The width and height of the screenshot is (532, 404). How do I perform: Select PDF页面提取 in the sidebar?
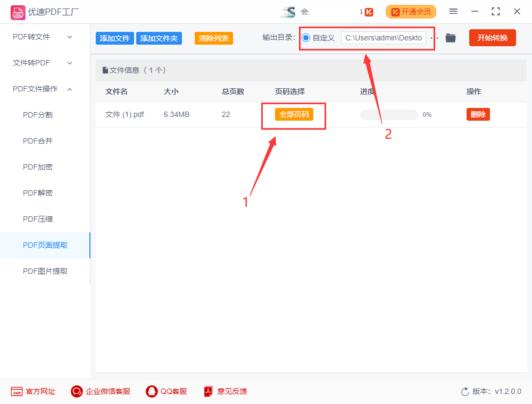pos(45,246)
